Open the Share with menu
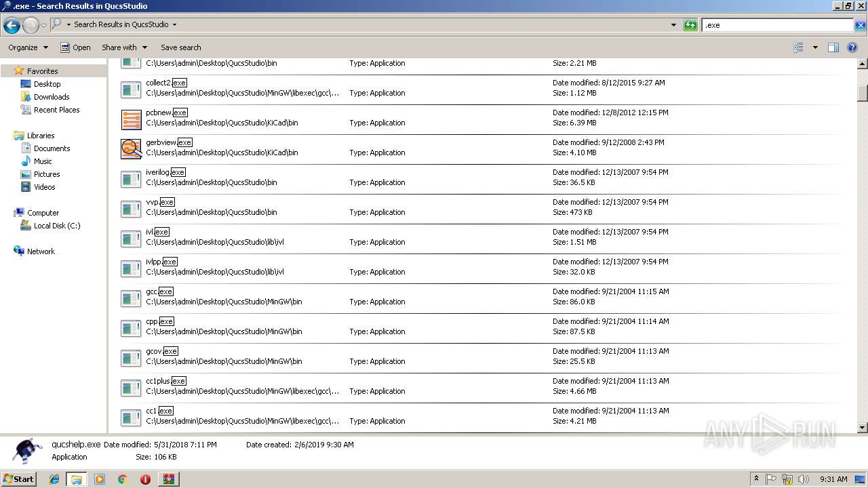Viewport: 868px width, 488px height. click(x=124, y=47)
